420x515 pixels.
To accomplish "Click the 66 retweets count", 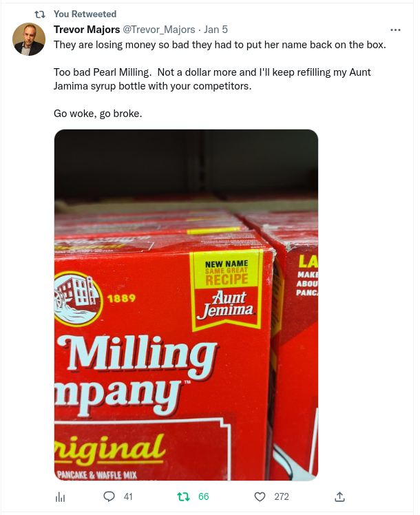I will (203, 496).
